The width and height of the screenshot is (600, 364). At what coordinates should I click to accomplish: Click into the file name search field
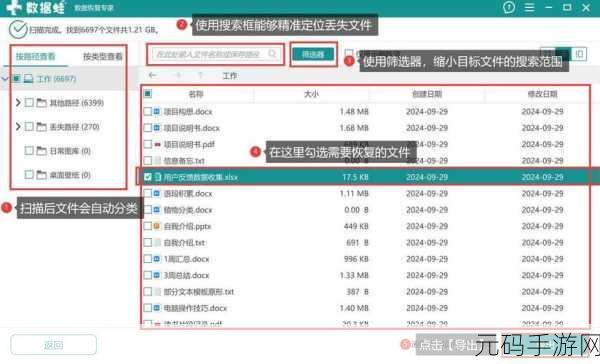(x=215, y=54)
